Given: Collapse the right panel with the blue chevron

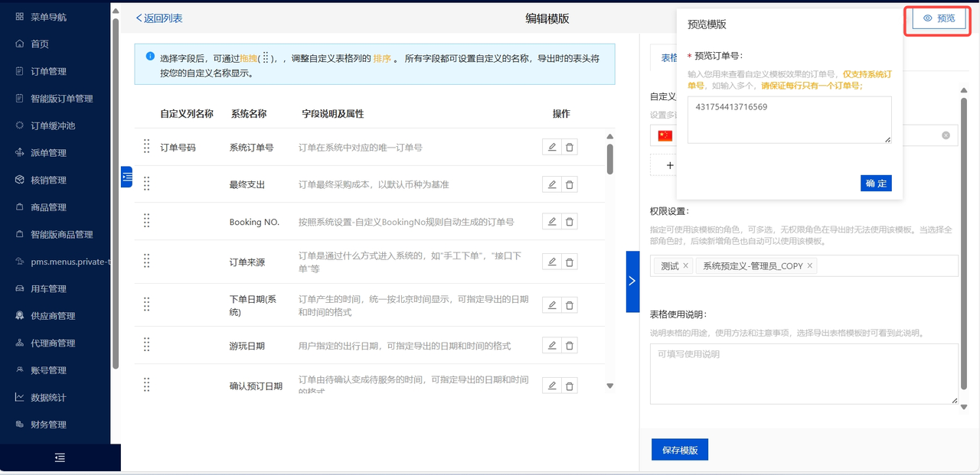Looking at the screenshot, I should [x=632, y=281].
